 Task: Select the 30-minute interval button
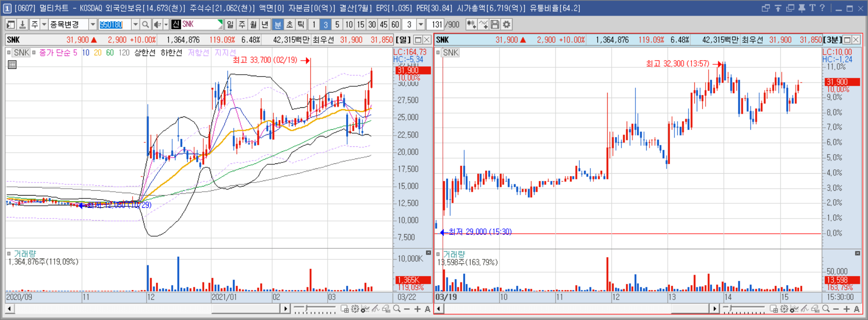coord(372,24)
